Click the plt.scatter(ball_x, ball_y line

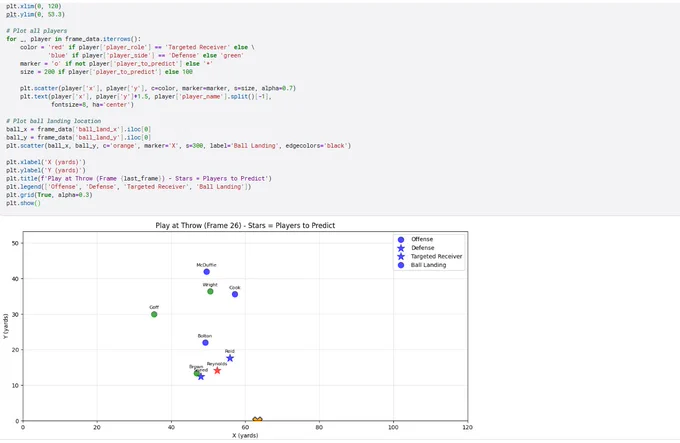pos(179,146)
